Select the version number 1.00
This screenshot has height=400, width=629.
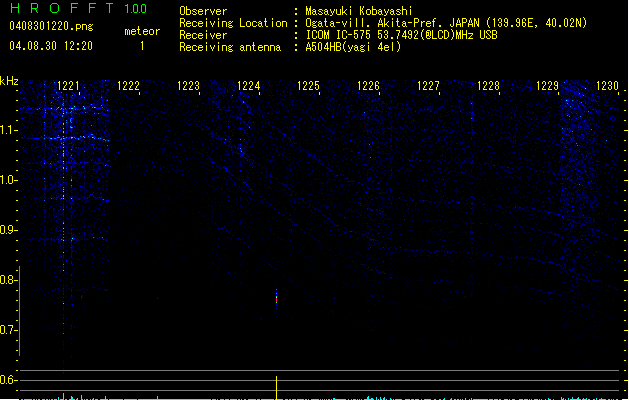[136, 9]
